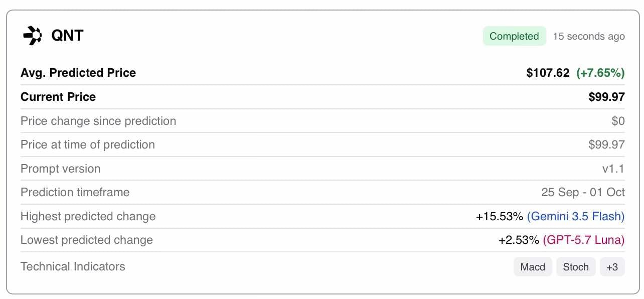
Task: Click the Technical Indicators row label
Action: [73, 266]
